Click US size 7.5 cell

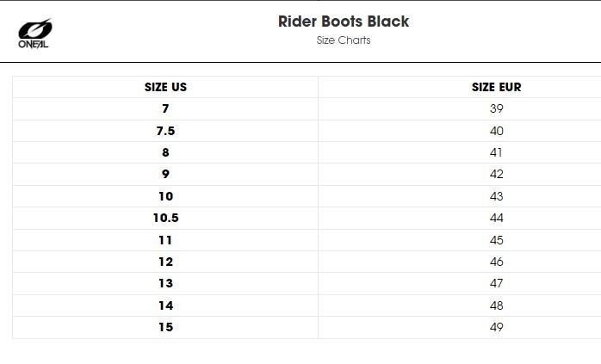(x=165, y=131)
